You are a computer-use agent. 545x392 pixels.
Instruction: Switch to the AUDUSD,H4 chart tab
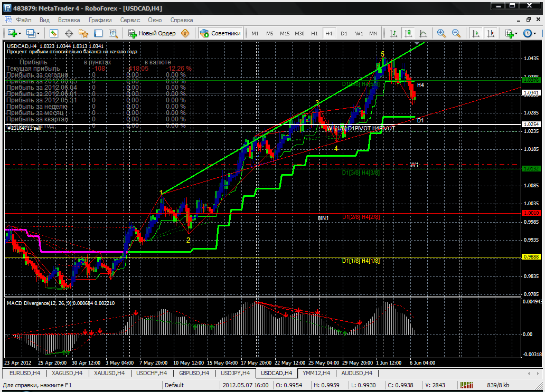(x=356, y=373)
